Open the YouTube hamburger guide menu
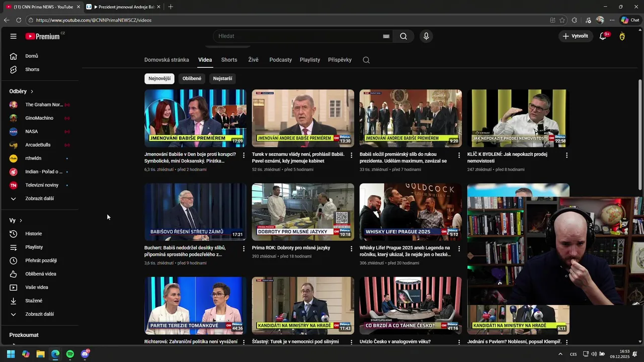 tap(14, 36)
